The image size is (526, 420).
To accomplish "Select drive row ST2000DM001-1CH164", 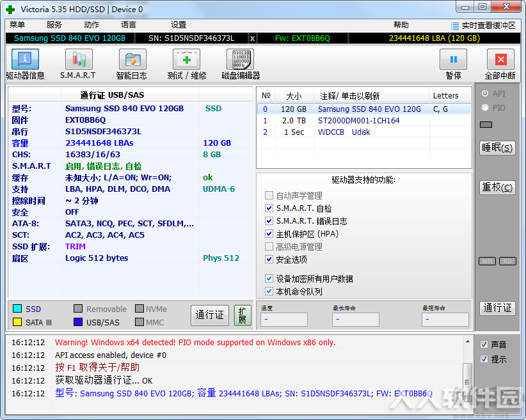I will pos(364,121).
